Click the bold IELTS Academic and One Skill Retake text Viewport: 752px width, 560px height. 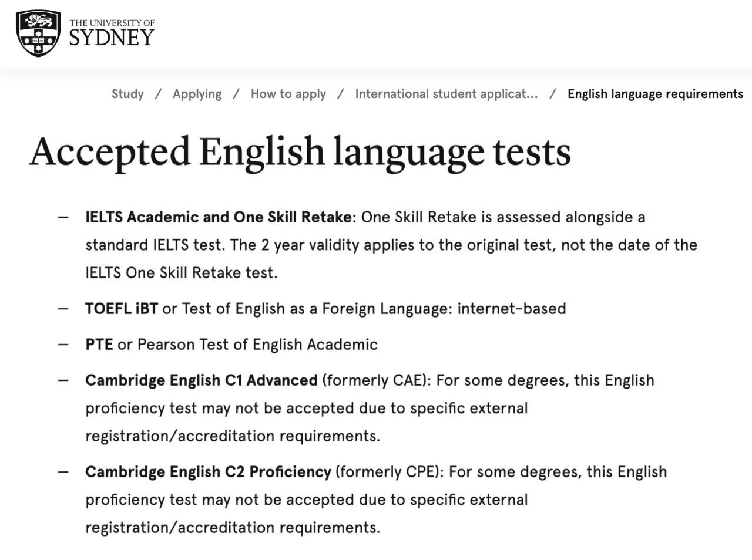click(x=218, y=217)
